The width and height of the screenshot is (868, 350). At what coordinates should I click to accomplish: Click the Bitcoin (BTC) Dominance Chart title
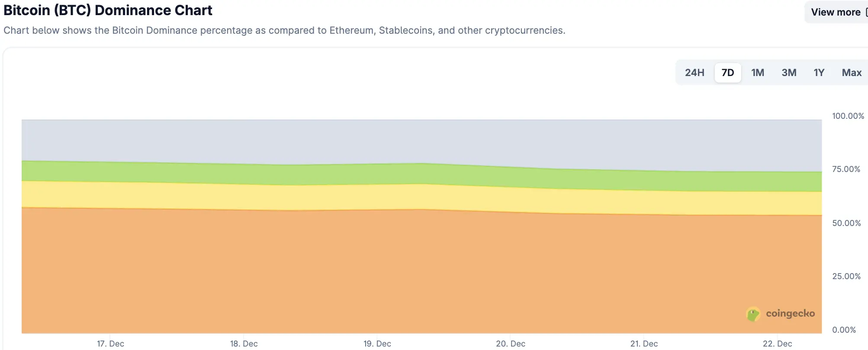click(x=107, y=10)
